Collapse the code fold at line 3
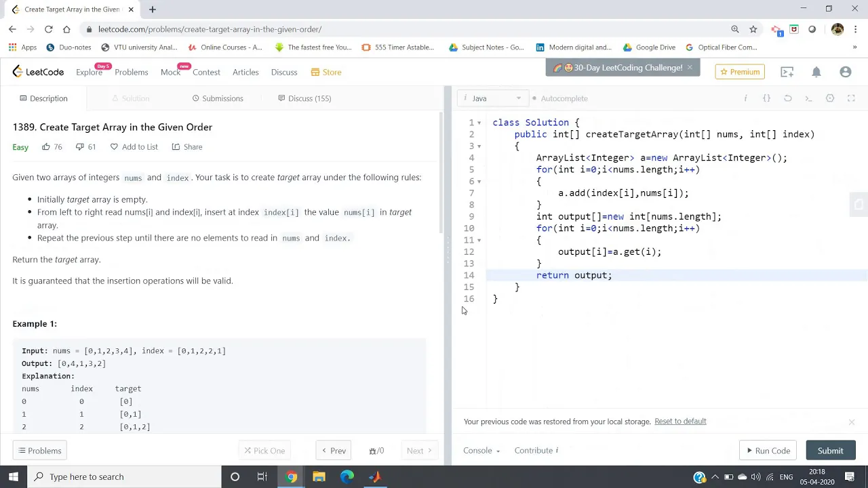Image resolution: width=868 pixels, height=488 pixels. pos(479,146)
